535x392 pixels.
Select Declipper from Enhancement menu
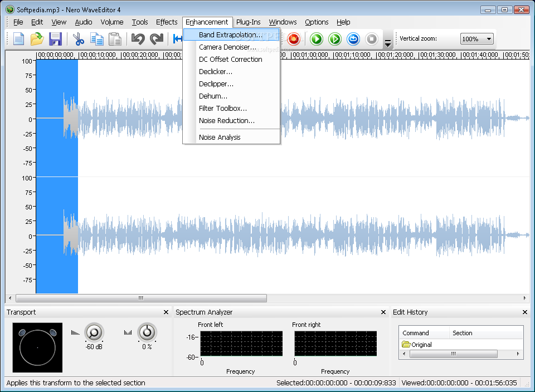(x=231, y=84)
